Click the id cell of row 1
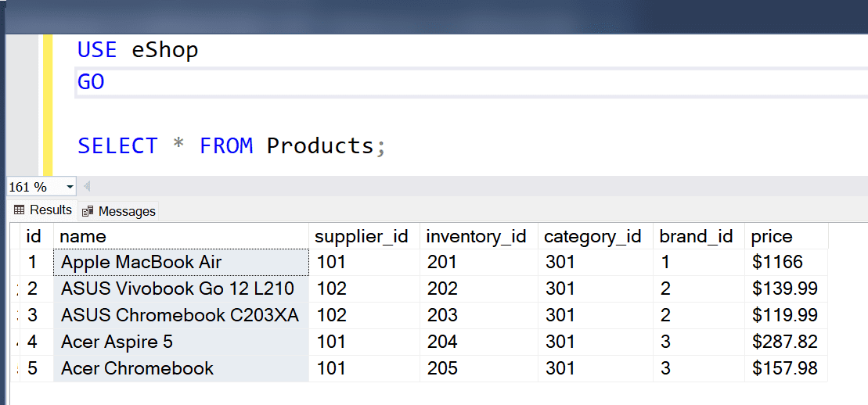This screenshot has width=868, height=405. [37, 262]
